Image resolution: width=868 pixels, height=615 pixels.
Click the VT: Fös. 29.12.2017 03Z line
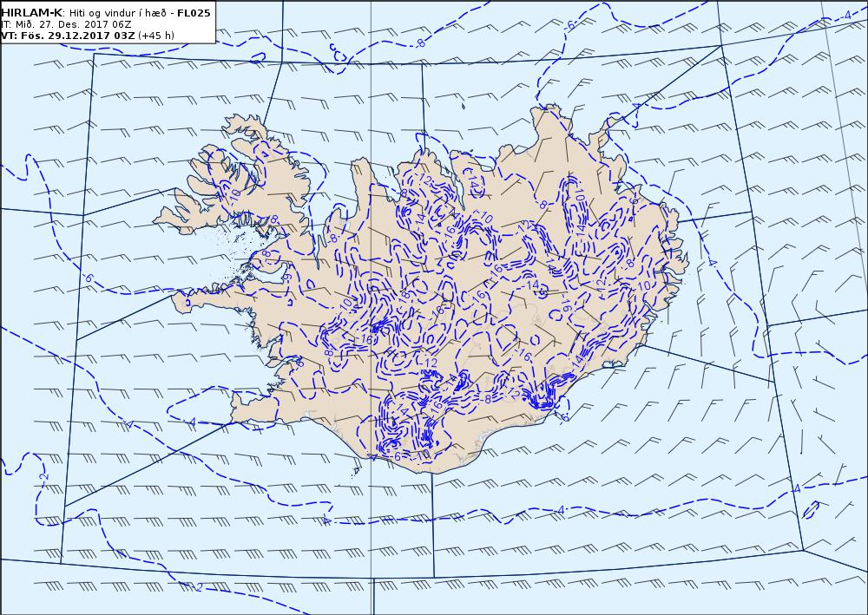(x=68, y=36)
